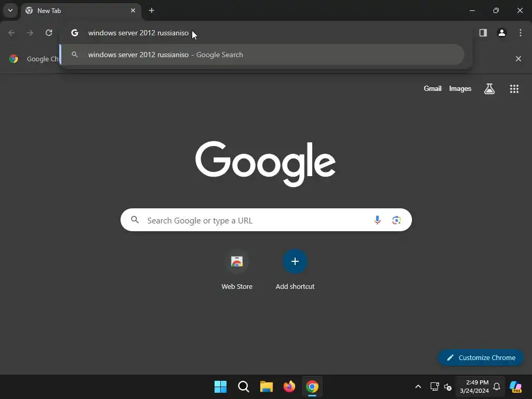Click the Google logo

tap(265, 164)
